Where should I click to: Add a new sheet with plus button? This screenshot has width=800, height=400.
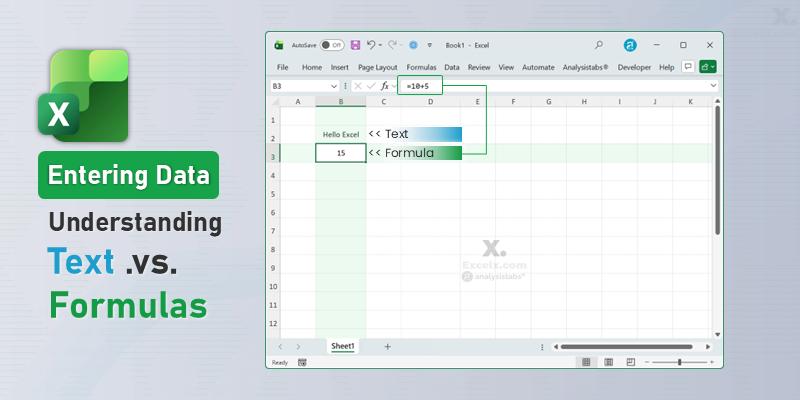(387, 347)
